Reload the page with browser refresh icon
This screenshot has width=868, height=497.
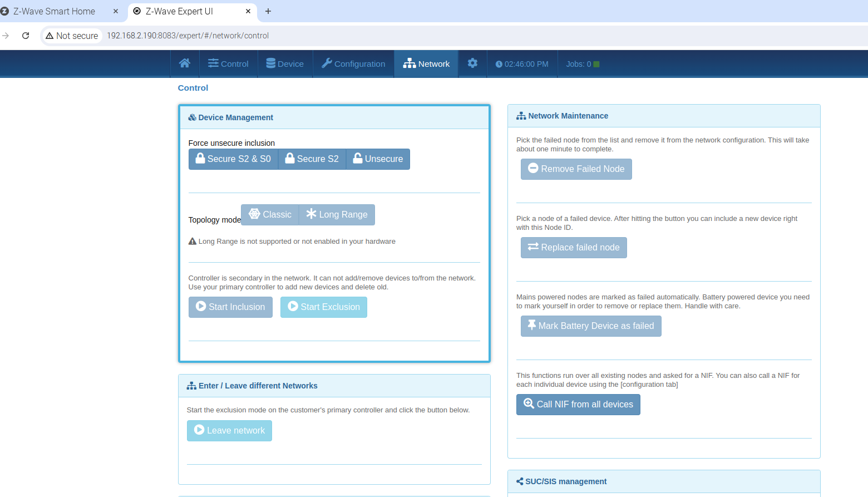(26, 36)
